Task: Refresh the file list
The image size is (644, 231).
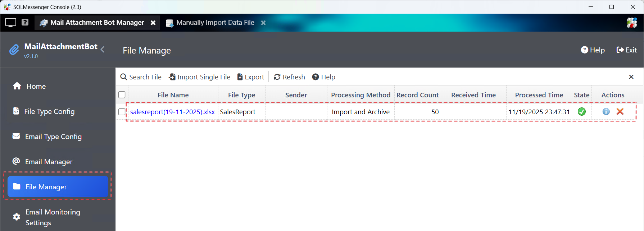Action: [x=289, y=77]
